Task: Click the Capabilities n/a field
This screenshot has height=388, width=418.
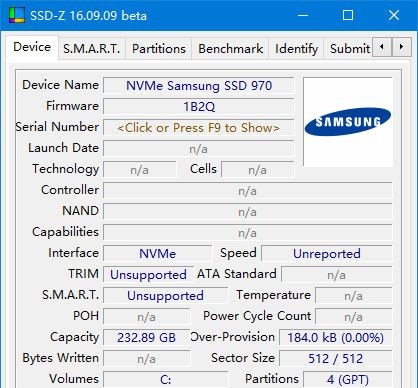Action: 248,233
